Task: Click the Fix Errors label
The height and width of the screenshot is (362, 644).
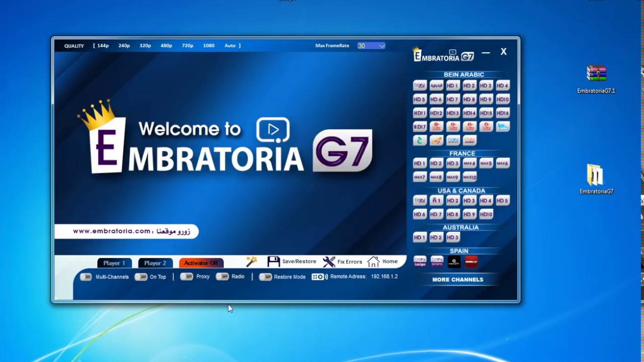Action: click(350, 261)
